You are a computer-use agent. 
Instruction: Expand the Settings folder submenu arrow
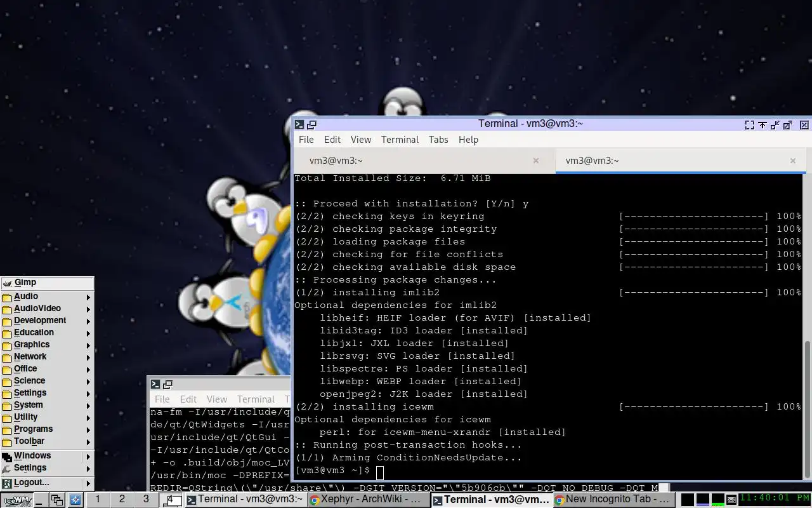click(88, 394)
